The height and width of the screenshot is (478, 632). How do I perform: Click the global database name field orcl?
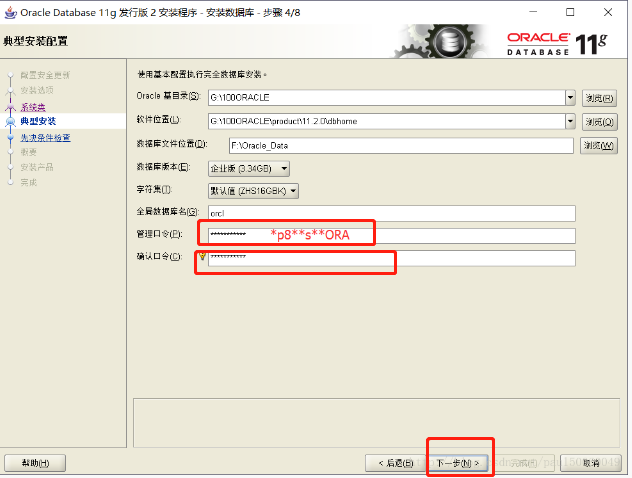[392, 214]
